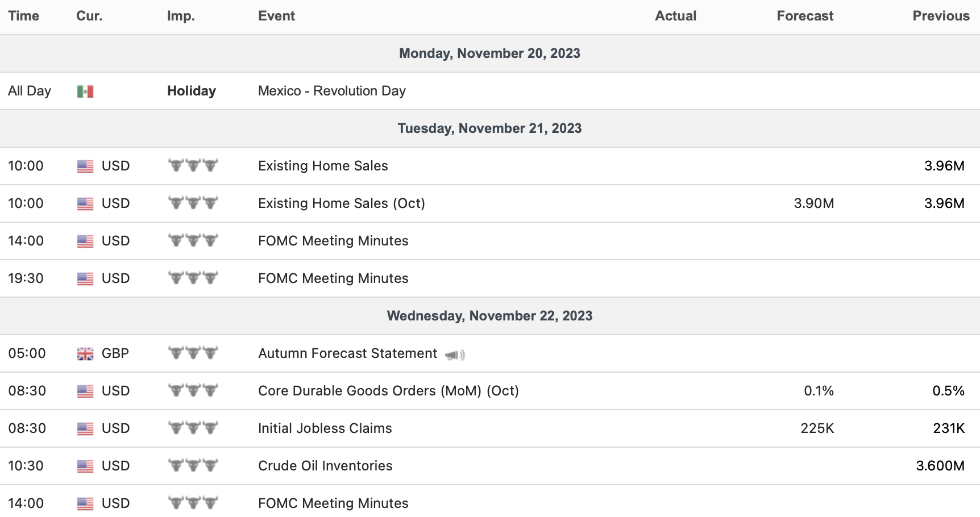Click bull icons for Existing Home Sales (Oct)
This screenshot has width=980, height=517.
tap(193, 203)
